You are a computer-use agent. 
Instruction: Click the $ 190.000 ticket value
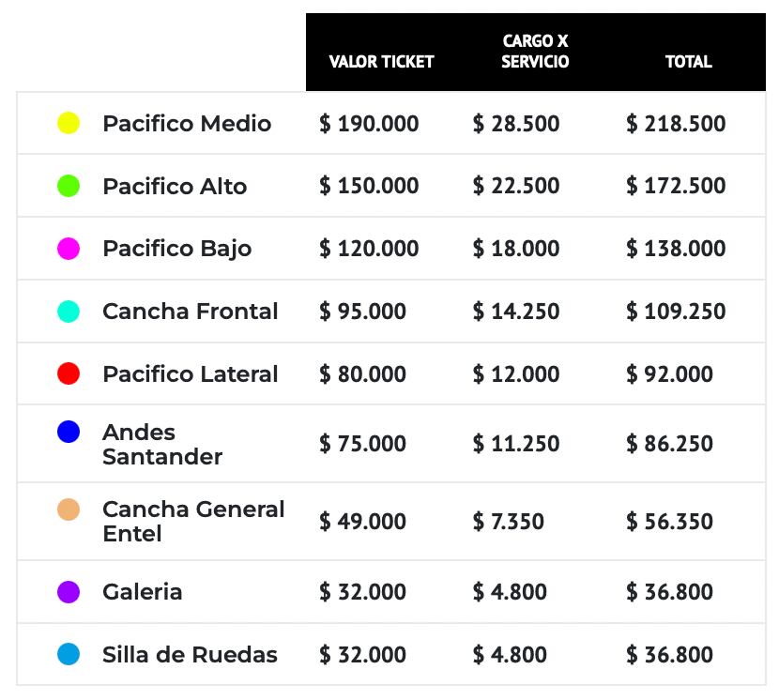point(369,124)
